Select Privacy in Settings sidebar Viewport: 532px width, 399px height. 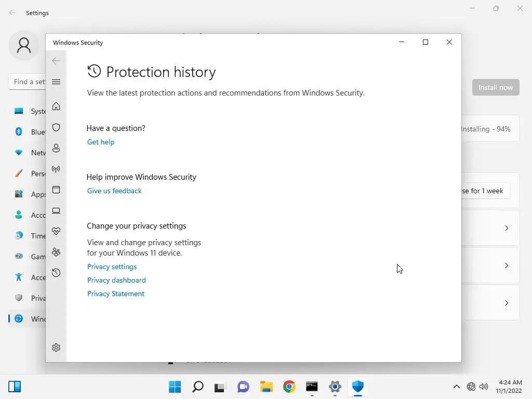pyautogui.click(x=27, y=298)
